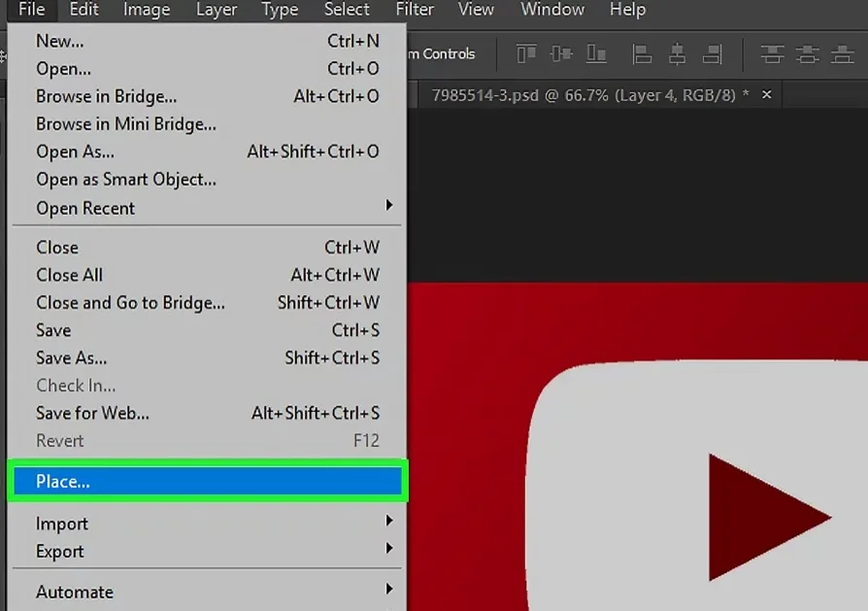This screenshot has height=611, width=868.
Task: Open the View menu
Action: (x=476, y=10)
